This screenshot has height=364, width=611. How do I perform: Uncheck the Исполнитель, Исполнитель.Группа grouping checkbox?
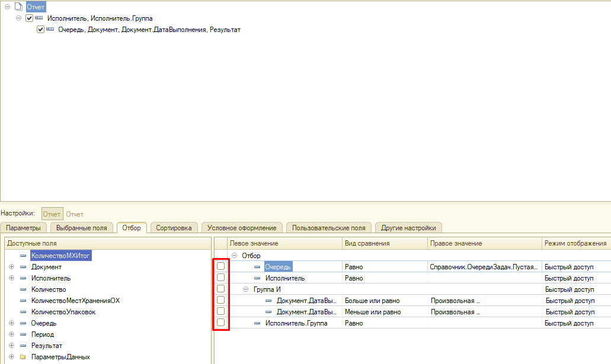tap(29, 18)
